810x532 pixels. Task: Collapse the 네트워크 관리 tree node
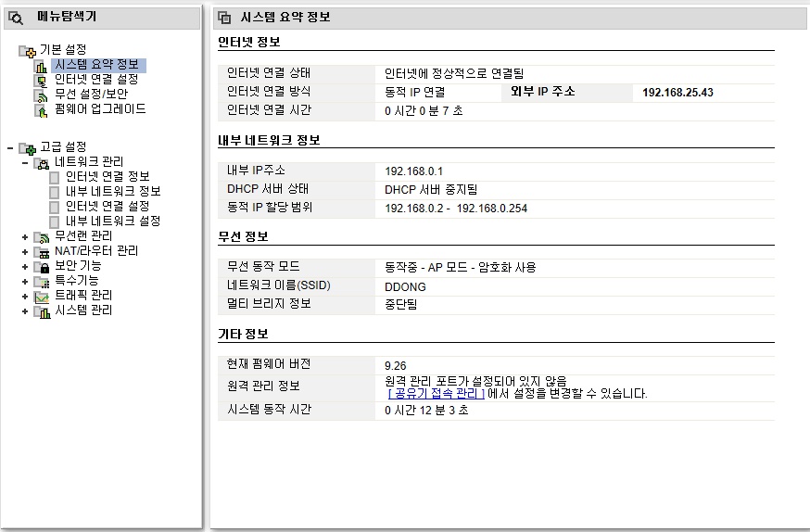25,163
